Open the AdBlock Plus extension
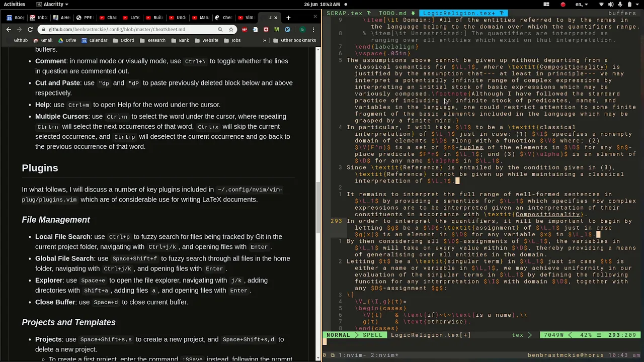The height and width of the screenshot is (362, 644). click(x=245, y=30)
